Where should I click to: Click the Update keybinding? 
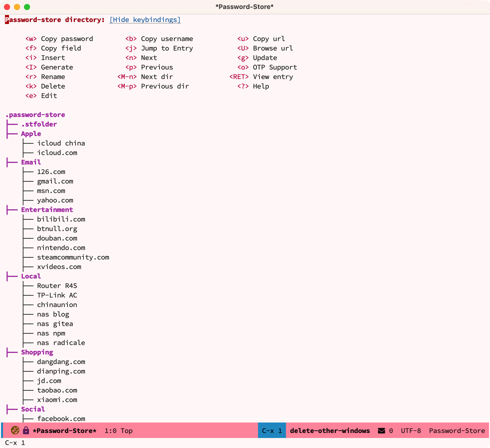coord(257,58)
